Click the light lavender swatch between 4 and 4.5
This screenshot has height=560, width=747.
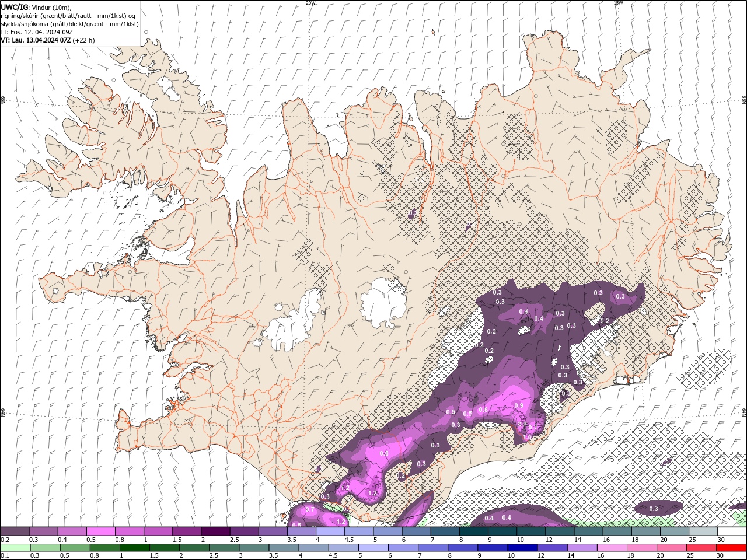point(330,531)
